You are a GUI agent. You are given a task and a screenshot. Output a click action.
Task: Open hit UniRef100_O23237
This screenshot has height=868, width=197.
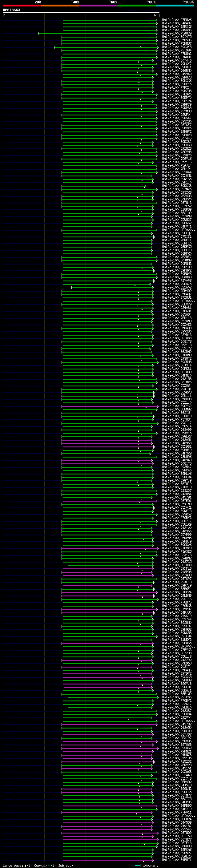pyautogui.click(x=176, y=491)
